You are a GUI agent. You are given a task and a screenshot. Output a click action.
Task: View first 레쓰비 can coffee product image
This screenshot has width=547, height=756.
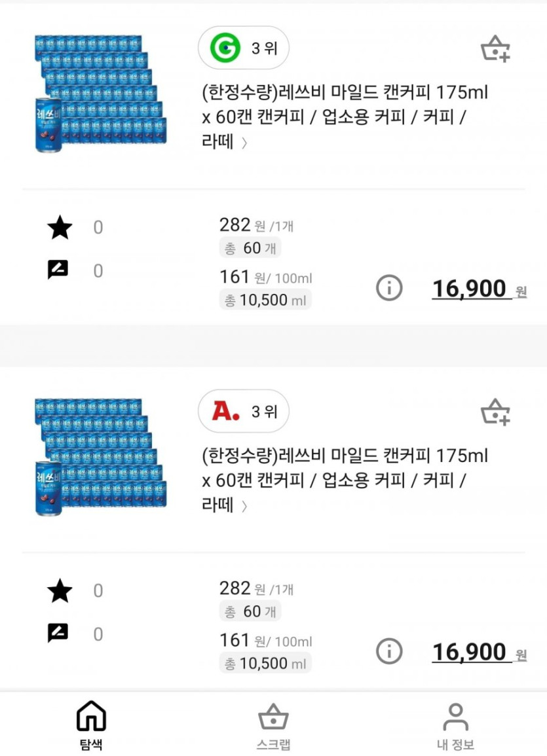point(100,93)
